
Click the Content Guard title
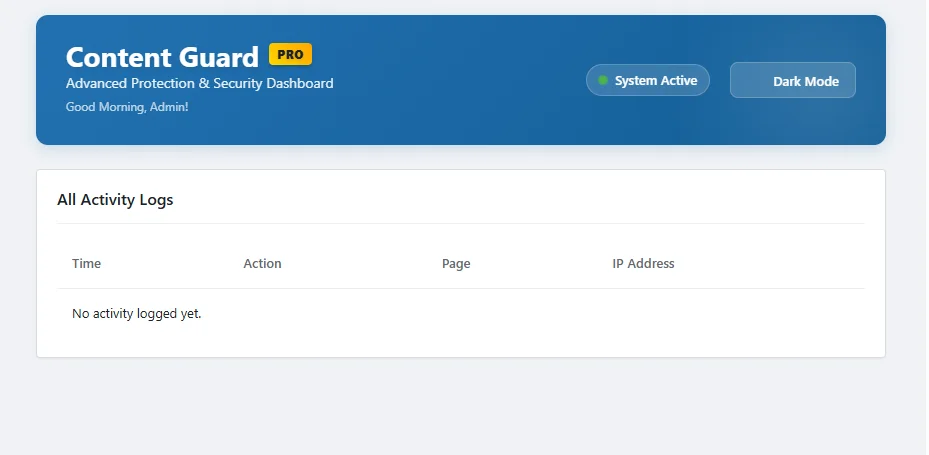162,57
